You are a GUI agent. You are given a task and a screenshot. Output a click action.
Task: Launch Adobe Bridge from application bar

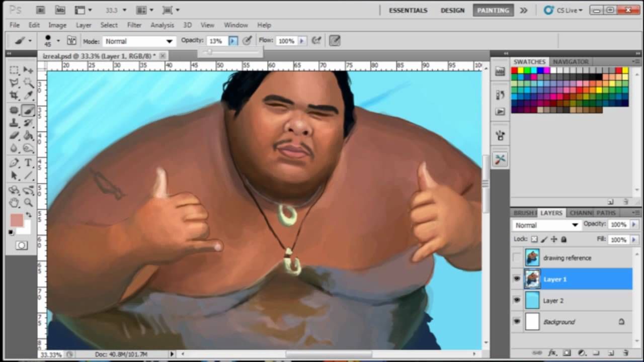41,10
